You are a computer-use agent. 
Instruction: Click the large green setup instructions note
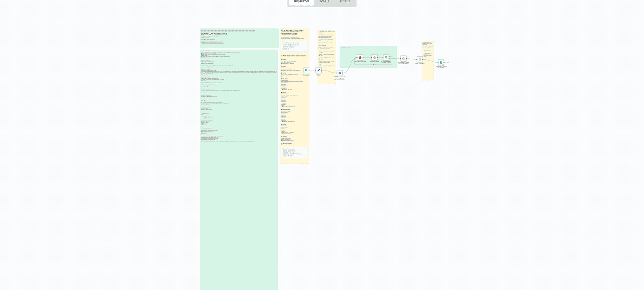point(239,192)
